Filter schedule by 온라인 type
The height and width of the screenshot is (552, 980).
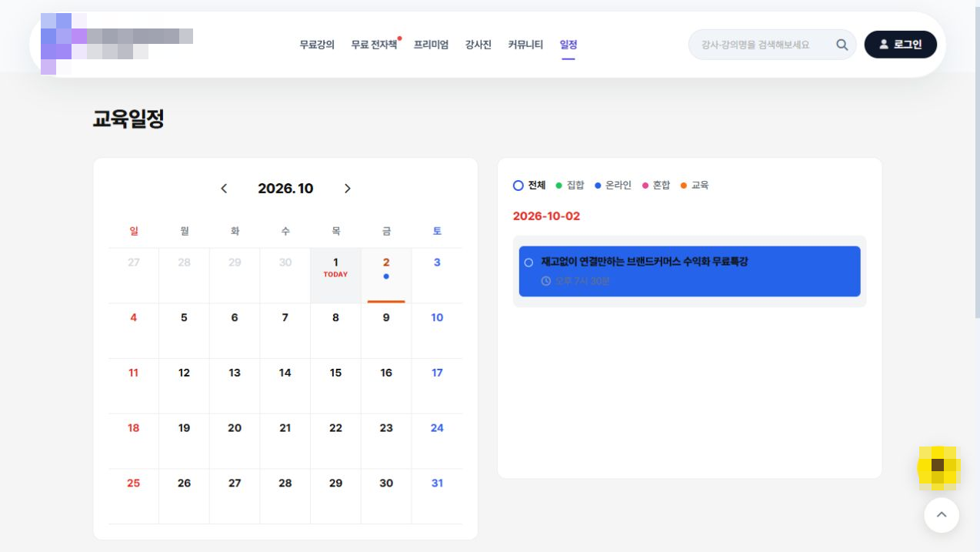[613, 186]
